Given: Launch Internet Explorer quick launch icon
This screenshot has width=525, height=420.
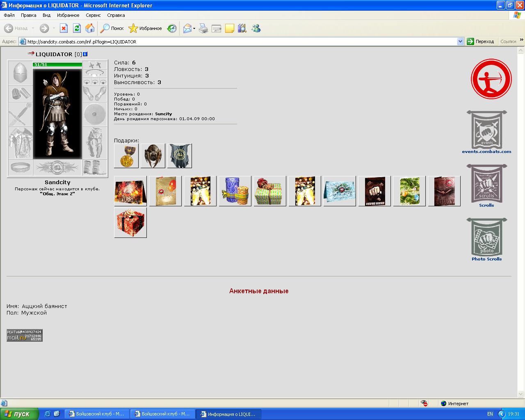Looking at the screenshot, I should [x=48, y=414].
